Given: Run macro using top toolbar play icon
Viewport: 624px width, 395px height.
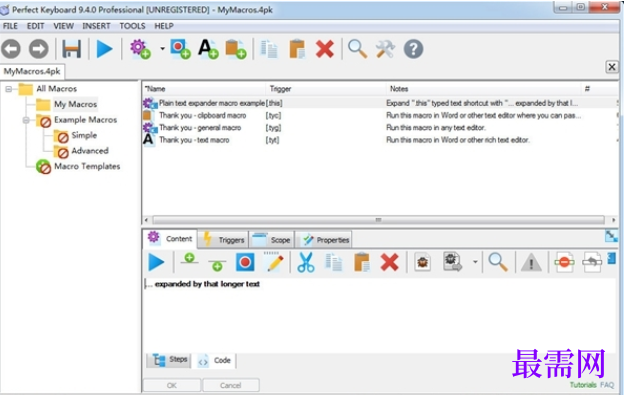Looking at the screenshot, I should click(105, 49).
